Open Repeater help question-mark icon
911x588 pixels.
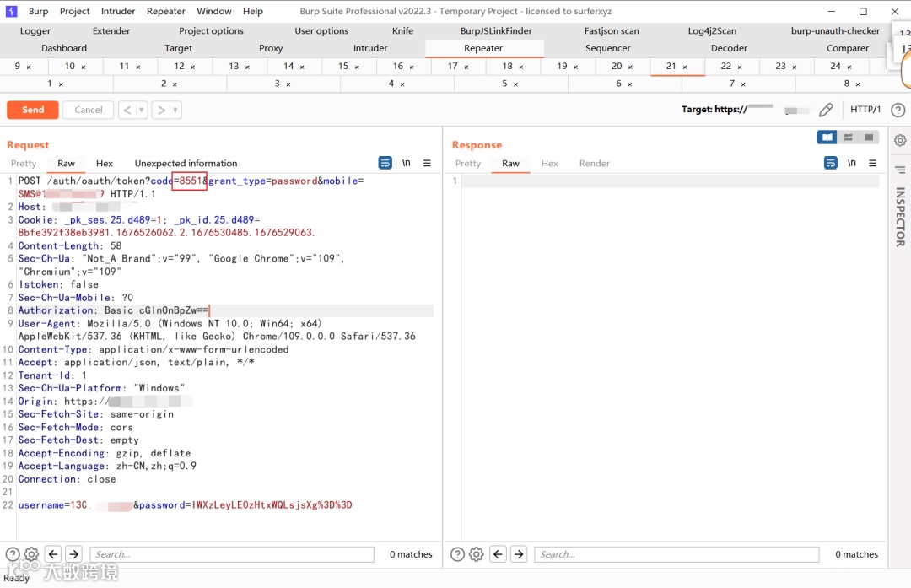pyautogui.click(x=898, y=110)
